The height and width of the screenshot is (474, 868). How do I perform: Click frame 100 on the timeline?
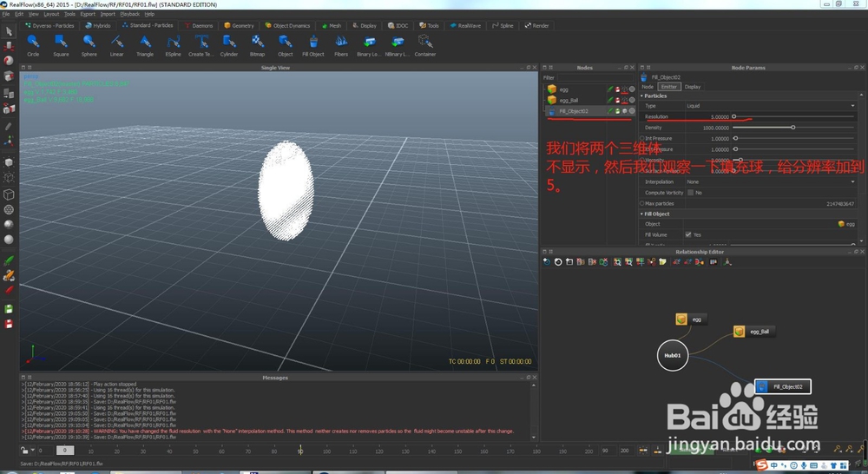326,451
